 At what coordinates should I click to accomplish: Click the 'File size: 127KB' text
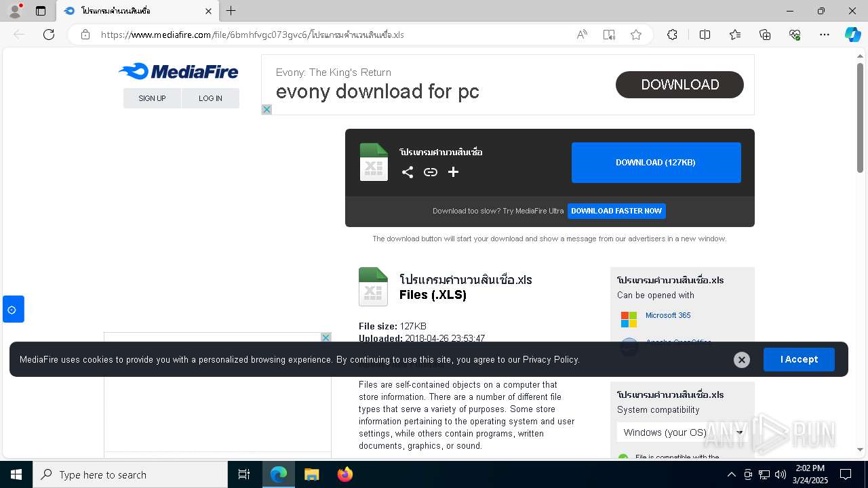[x=393, y=326]
